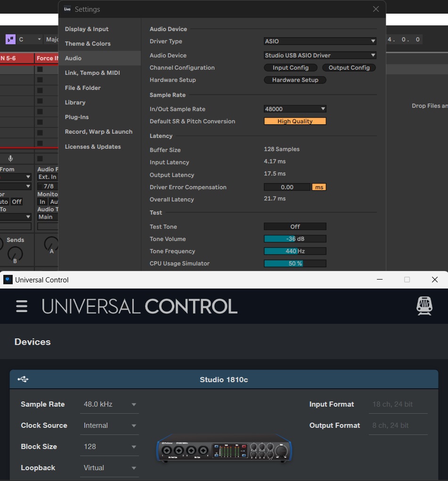Open the Link, Tempo & MIDI settings tab

point(92,73)
